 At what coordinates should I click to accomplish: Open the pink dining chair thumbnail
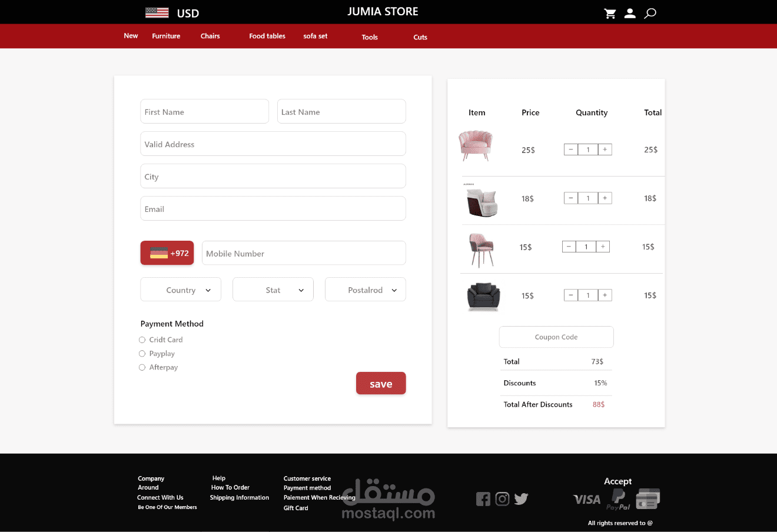pyautogui.click(x=482, y=250)
